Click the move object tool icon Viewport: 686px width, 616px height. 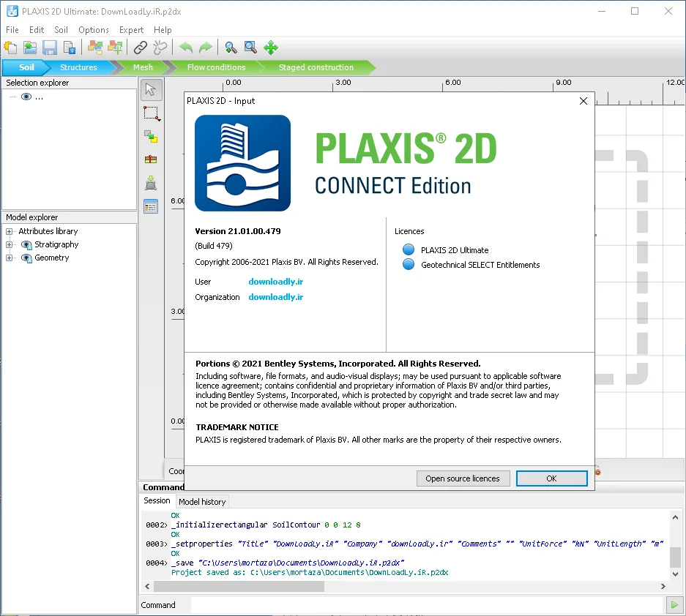point(151,137)
